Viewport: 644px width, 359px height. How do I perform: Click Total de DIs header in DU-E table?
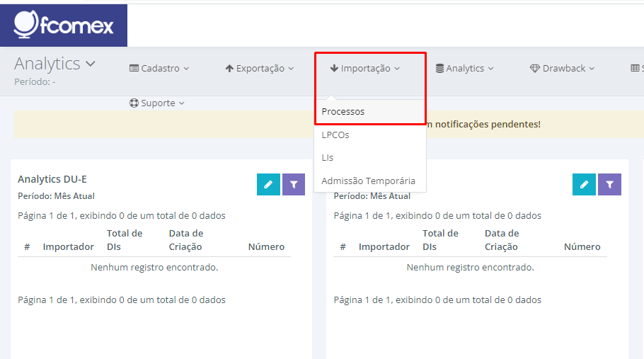click(125, 240)
